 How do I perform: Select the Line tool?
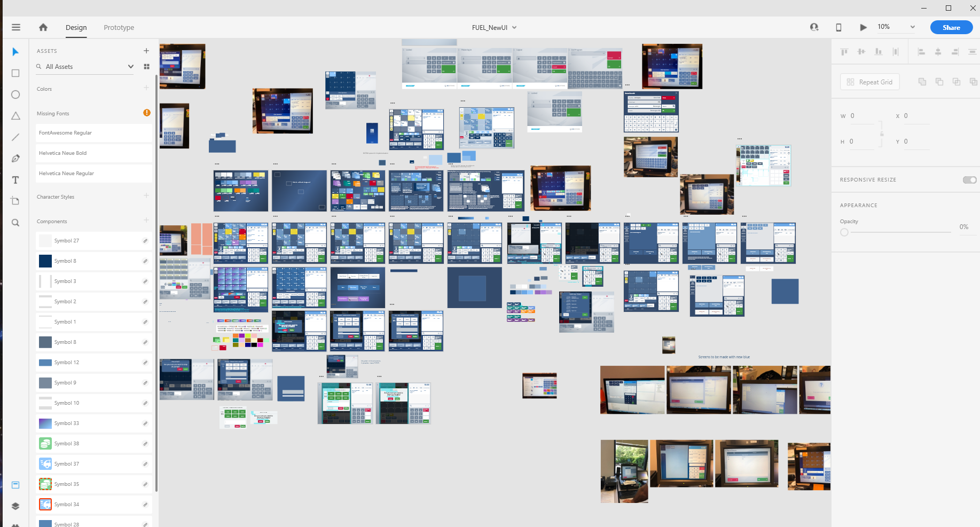coord(15,137)
